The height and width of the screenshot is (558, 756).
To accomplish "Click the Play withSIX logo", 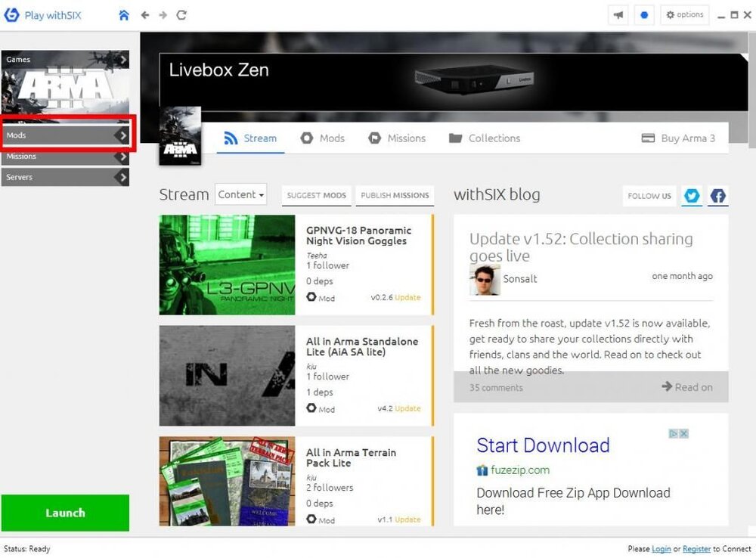I will 43,15.
